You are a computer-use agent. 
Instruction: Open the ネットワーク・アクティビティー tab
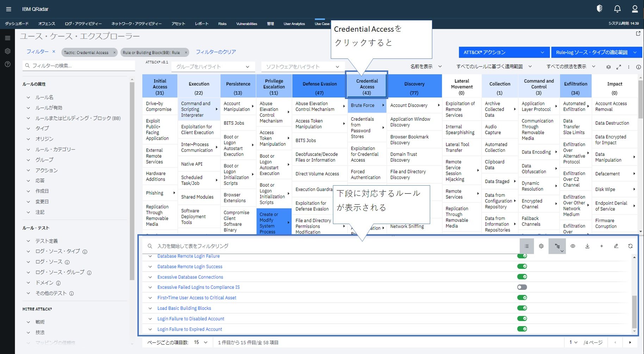[x=136, y=24]
